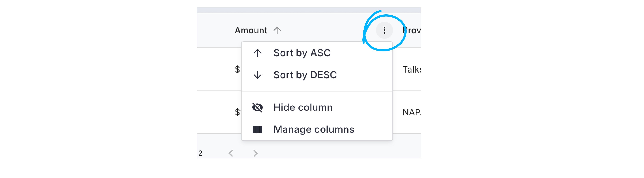Choose Hide column from the menu

[x=317, y=108]
